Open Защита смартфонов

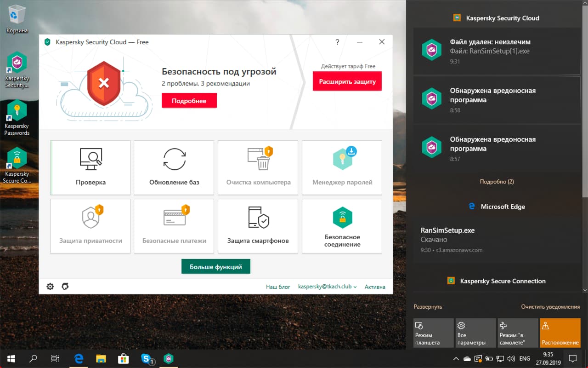[257, 226]
